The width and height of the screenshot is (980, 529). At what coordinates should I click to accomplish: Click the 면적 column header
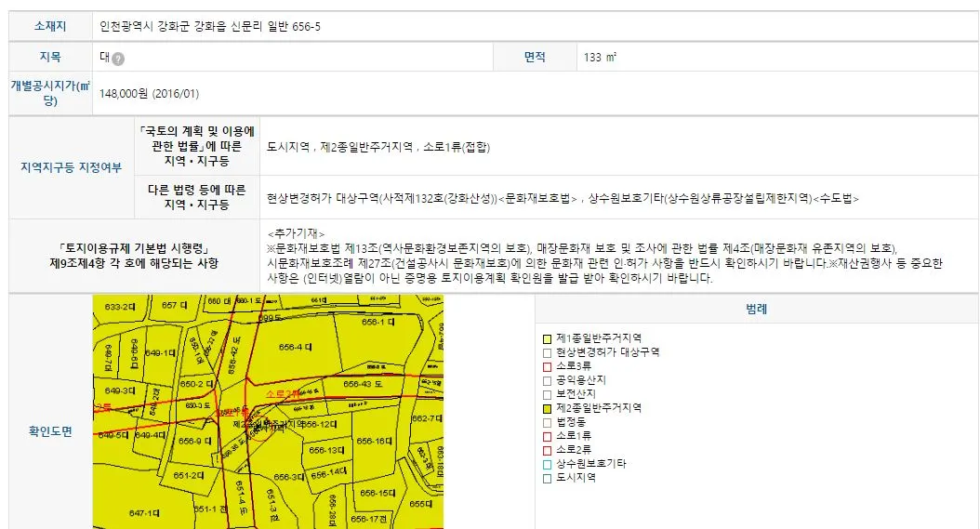535,57
